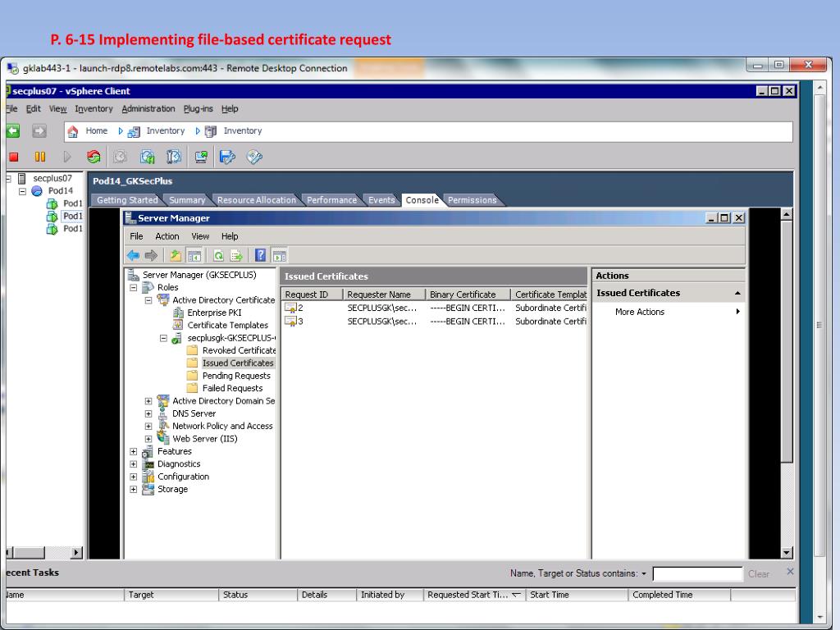This screenshot has width=840, height=630.
Task: Toggle the Show/Hide Action Pane icon
Action: click(280, 256)
